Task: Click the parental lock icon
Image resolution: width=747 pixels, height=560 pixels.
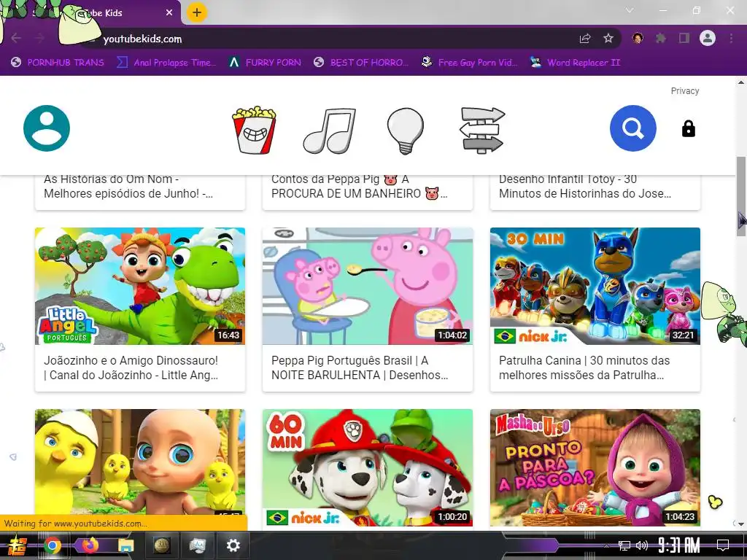Action: pos(688,128)
